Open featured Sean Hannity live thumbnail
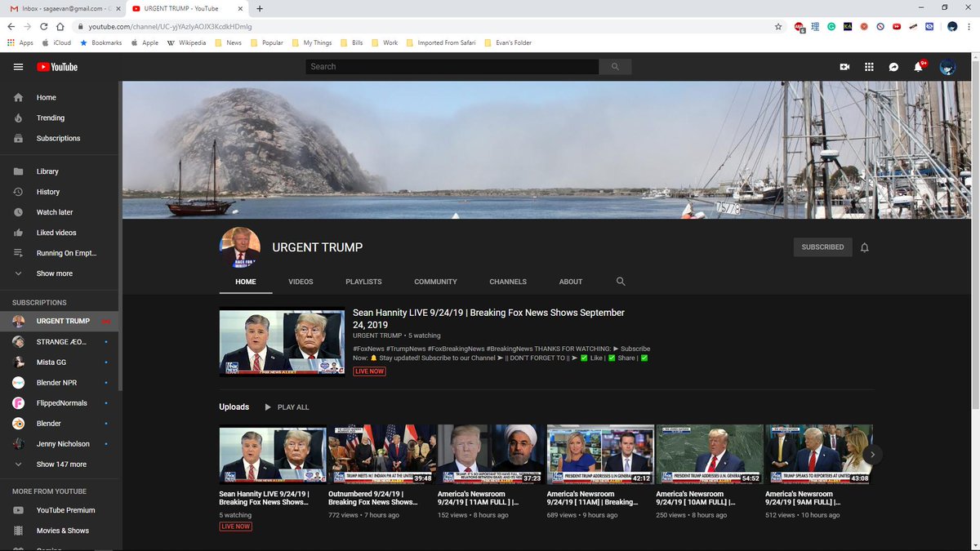The height and width of the screenshot is (551, 980). (x=282, y=342)
